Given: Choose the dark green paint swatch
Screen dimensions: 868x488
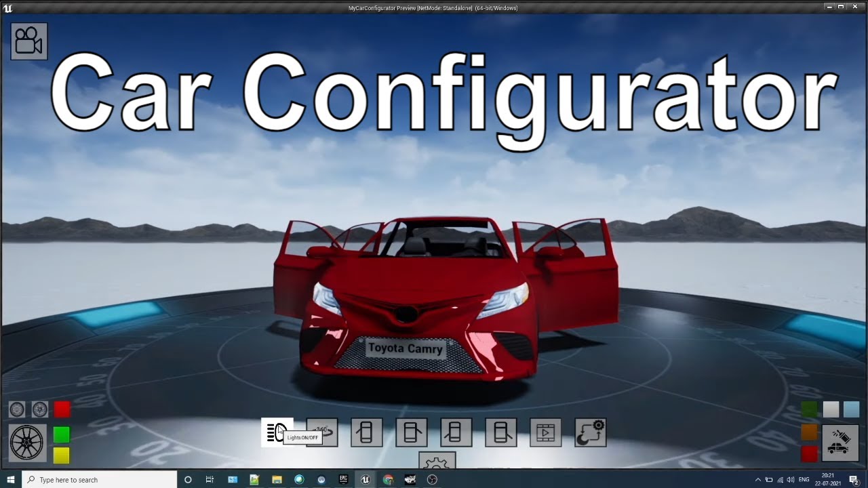Looking at the screenshot, I should coord(810,409).
